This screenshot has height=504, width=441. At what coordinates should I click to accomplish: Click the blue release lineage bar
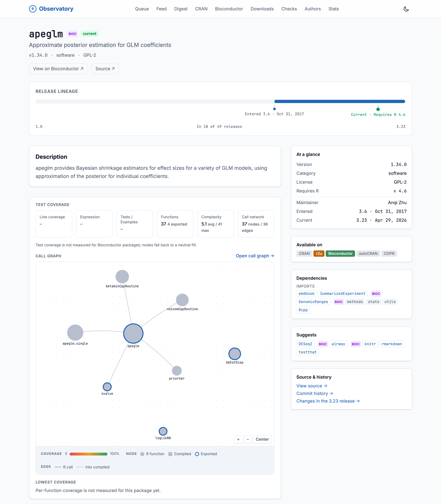[x=340, y=101]
